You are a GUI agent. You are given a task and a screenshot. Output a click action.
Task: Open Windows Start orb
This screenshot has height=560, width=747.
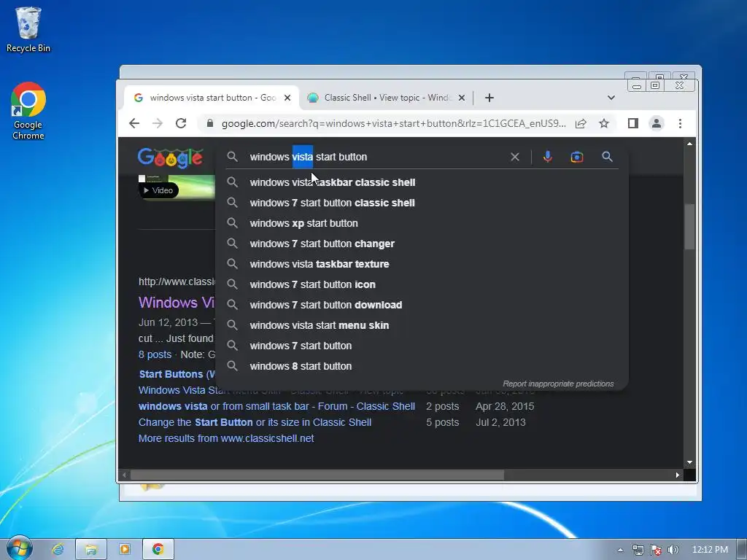point(19,548)
